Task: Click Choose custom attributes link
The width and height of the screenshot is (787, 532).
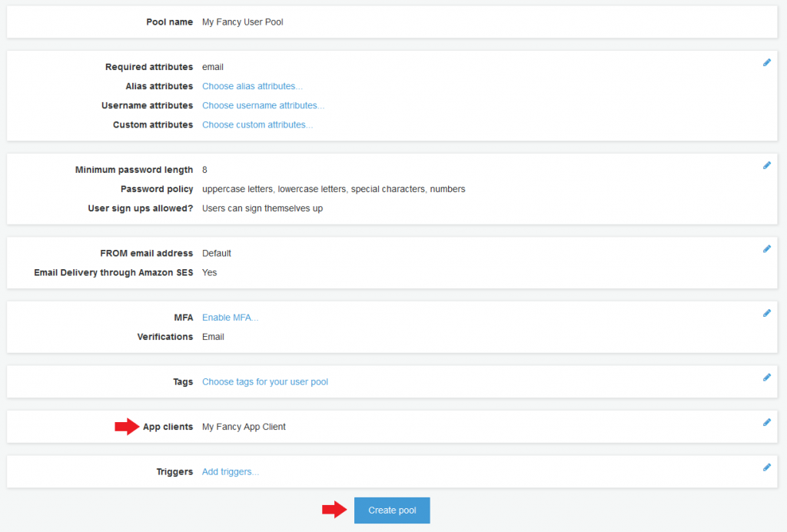Action: point(257,125)
